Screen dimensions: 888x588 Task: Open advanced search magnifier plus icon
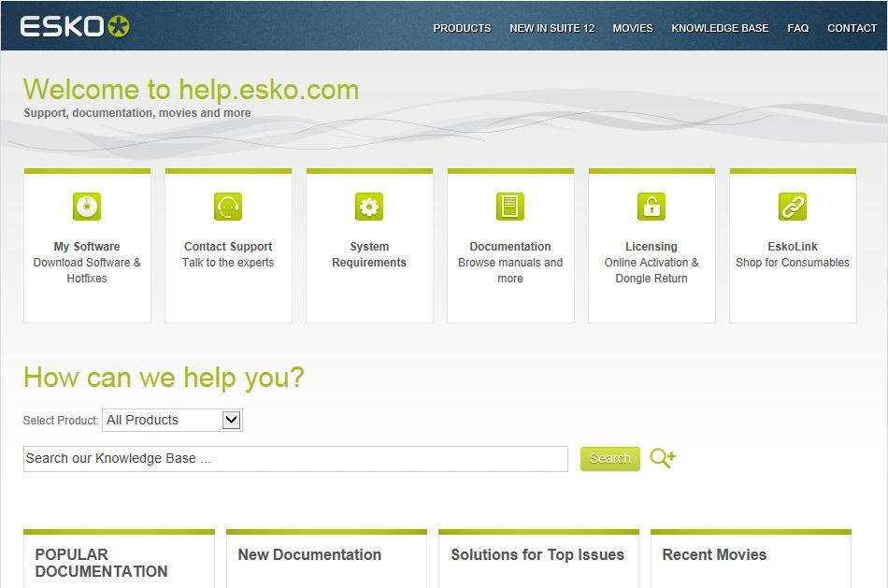pos(663,458)
